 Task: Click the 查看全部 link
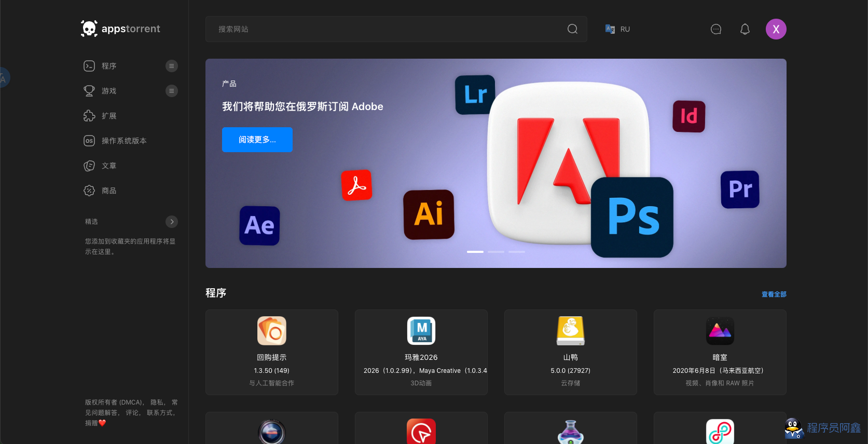click(774, 294)
